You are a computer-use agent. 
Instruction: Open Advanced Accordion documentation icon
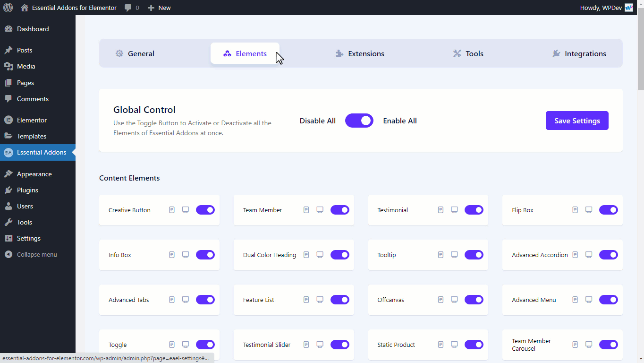pyautogui.click(x=575, y=255)
